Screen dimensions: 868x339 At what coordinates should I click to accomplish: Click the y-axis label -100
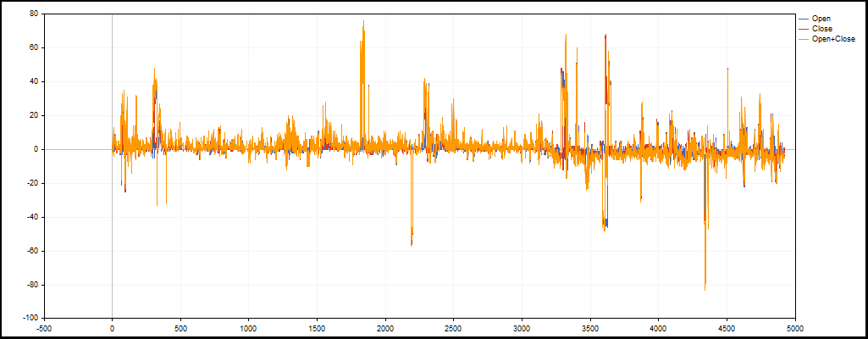pyautogui.click(x=30, y=319)
